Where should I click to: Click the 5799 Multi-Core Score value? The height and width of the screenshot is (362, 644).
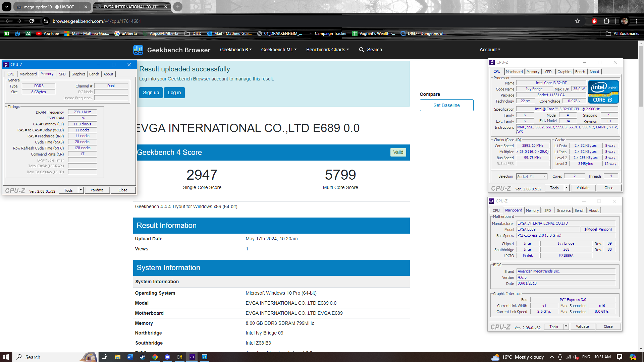[340, 175]
